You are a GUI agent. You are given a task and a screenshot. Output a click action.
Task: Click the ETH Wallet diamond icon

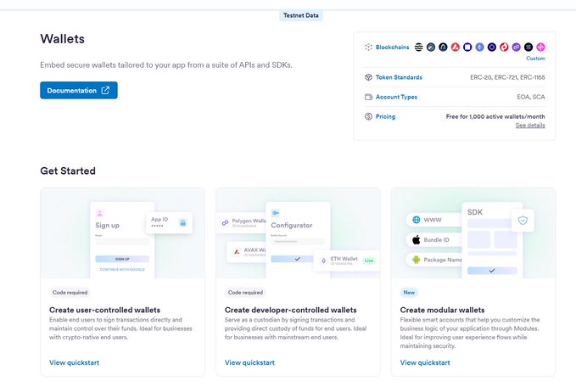[323, 260]
